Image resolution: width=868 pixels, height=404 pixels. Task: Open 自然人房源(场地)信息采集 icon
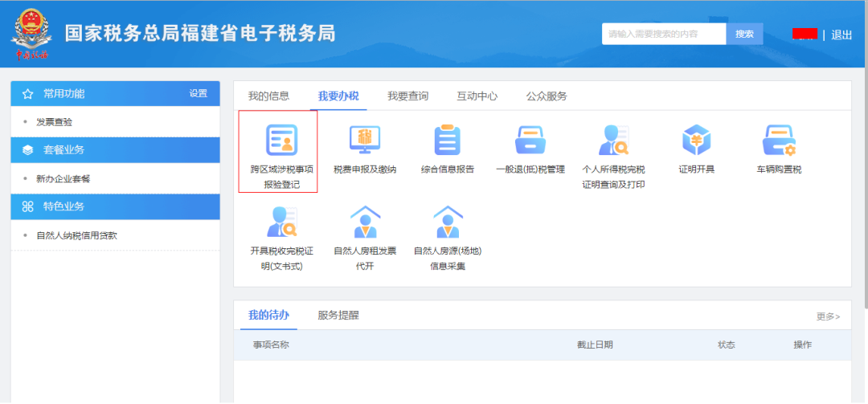pyautogui.click(x=448, y=222)
